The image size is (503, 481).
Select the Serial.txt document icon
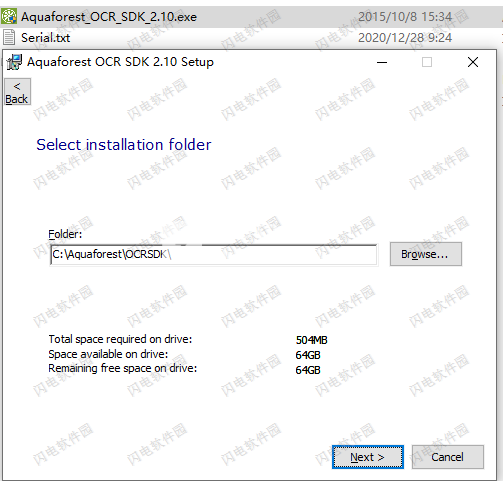coord(9,37)
